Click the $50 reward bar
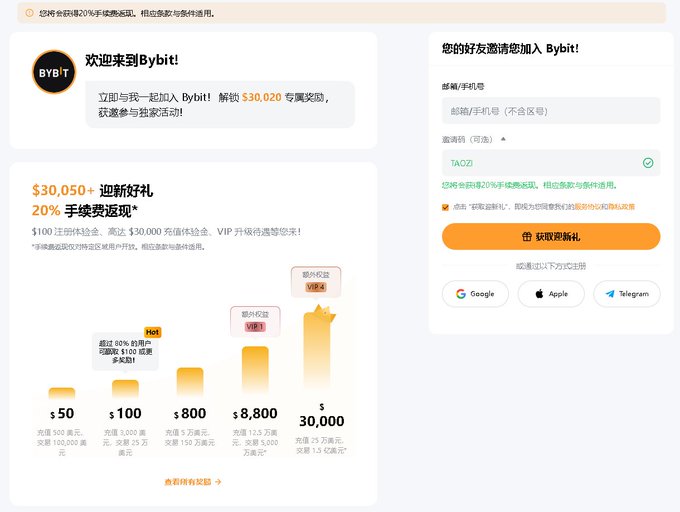680x512 pixels. 62,393
